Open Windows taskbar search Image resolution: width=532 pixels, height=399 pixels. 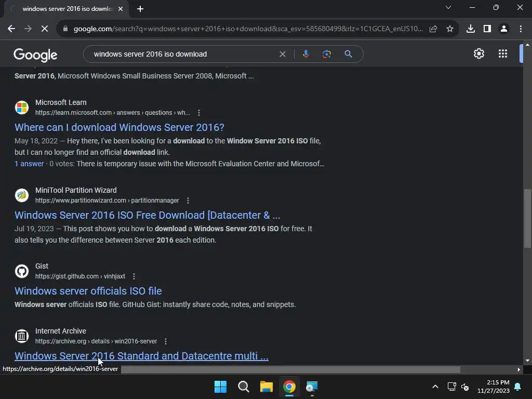244,387
